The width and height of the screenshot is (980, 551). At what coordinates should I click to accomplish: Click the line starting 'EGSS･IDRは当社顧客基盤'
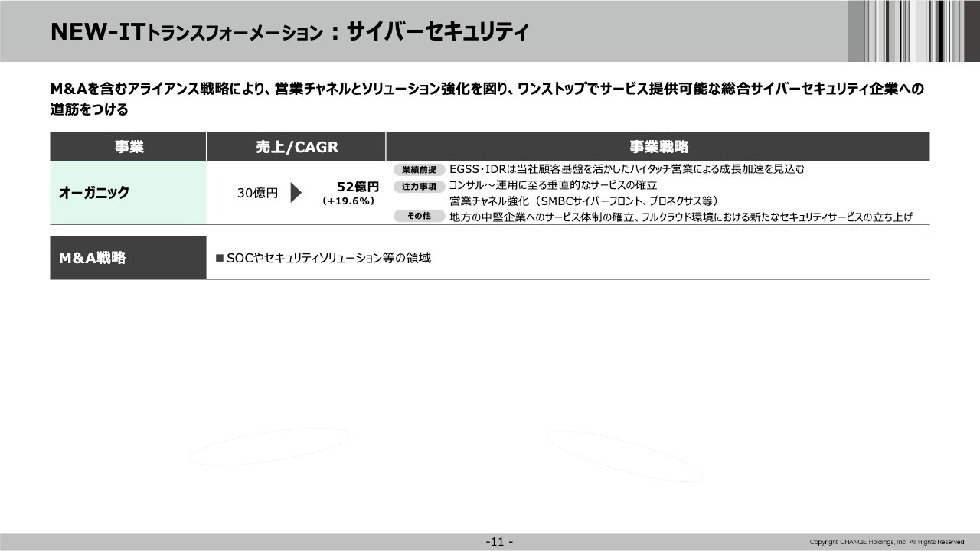click(x=627, y=169)
